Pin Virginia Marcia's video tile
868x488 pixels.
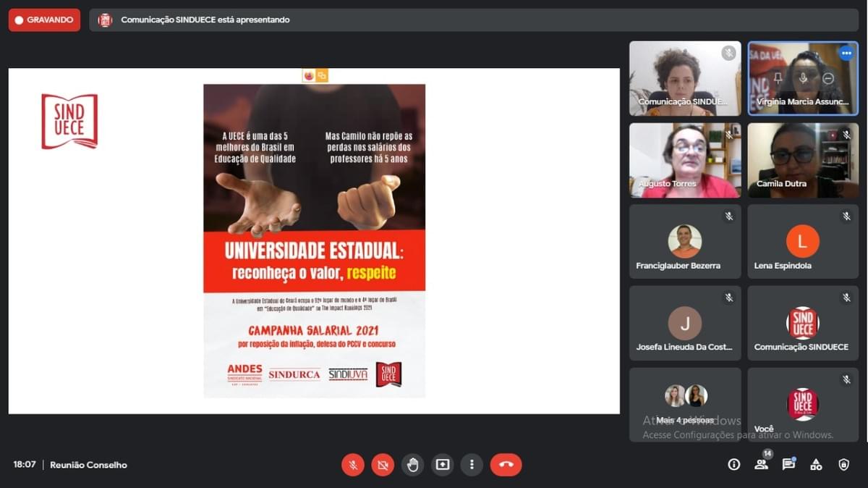pos(778,77)
